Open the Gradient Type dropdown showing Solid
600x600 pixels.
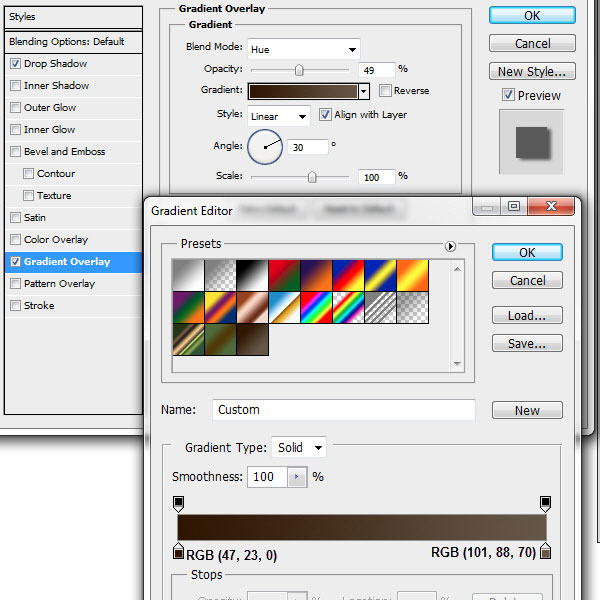tap(299, 447)
